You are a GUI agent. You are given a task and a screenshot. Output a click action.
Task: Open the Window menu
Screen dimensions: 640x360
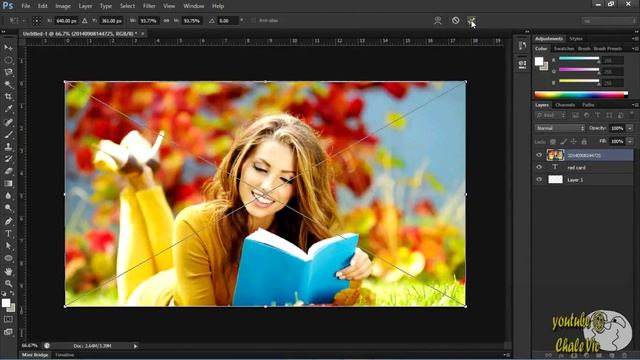[193, 6]
